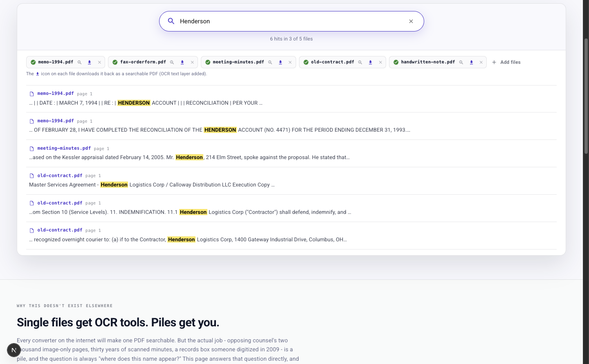Inspect handwritten-note.pdf with its magnifier icon
Image resolution: width=589 pixels, height=364 pixels.
point(461,62)
